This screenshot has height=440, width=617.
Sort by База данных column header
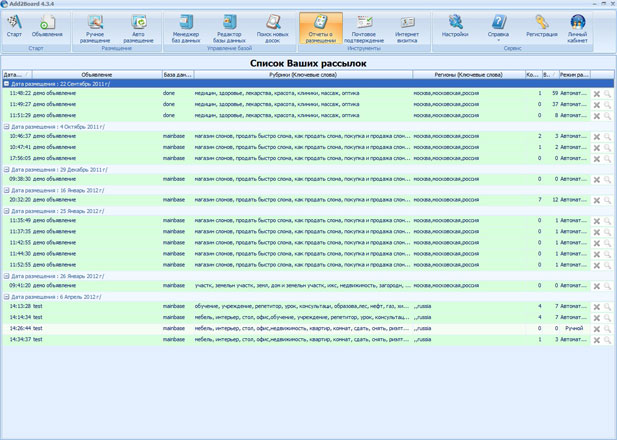pos(178,75)
